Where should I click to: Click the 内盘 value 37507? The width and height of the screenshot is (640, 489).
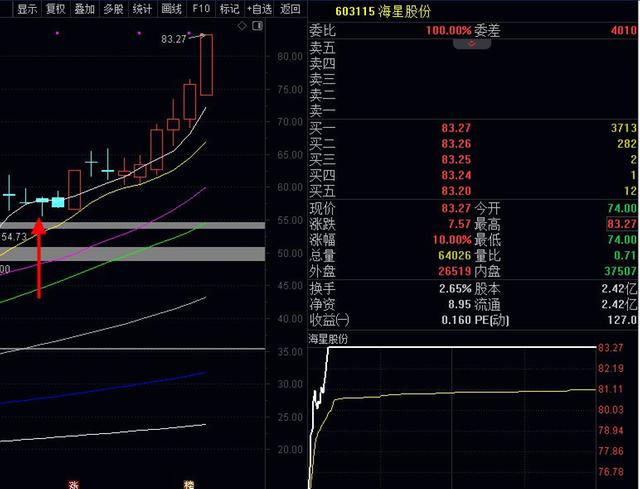(x=620, y=271)
